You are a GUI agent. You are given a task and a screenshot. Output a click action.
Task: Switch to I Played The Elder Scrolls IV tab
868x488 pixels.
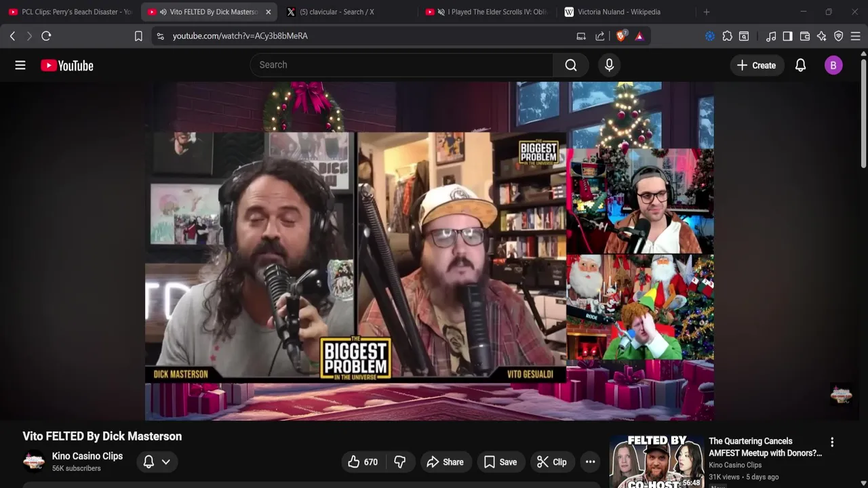[x=487, y=12]
